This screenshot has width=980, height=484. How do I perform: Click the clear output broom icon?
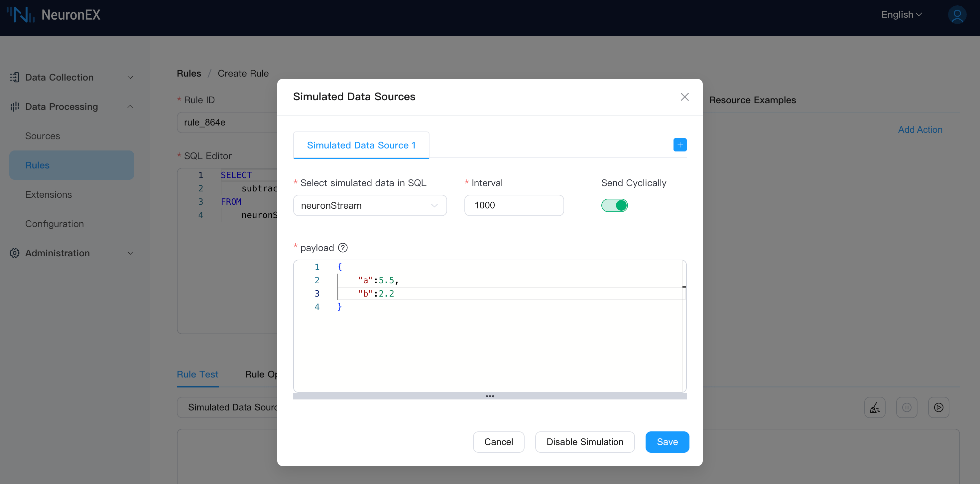tap(875, 407)
